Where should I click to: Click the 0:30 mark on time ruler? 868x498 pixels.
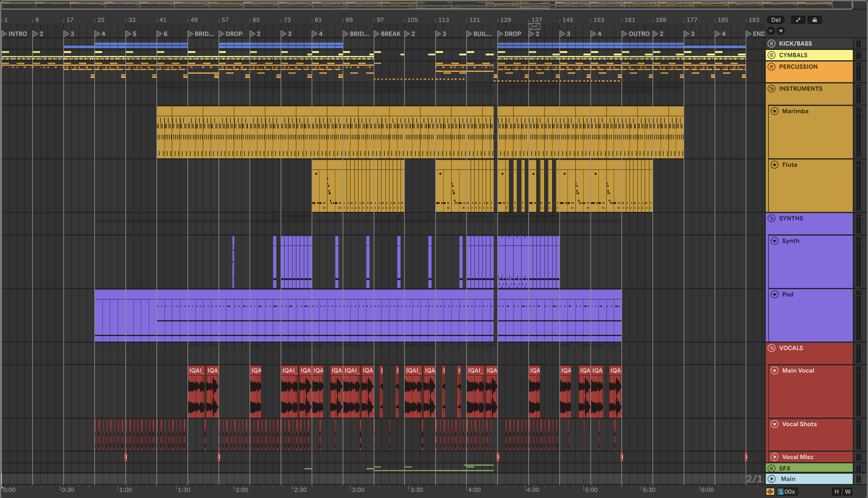click(67, 489)
